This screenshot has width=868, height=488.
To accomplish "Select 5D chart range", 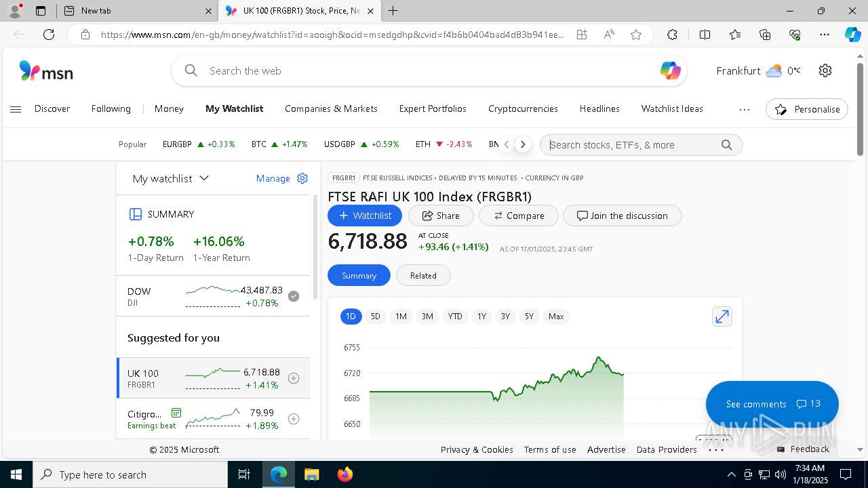I will [x=375, y=317].
